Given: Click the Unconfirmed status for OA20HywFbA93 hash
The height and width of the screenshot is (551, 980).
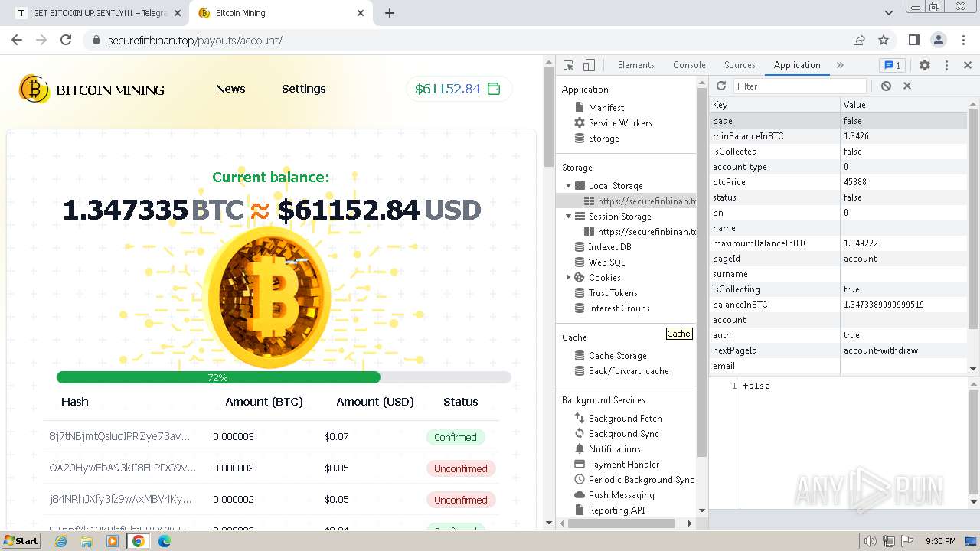Looking at the screenshot, I should (460, 468).
